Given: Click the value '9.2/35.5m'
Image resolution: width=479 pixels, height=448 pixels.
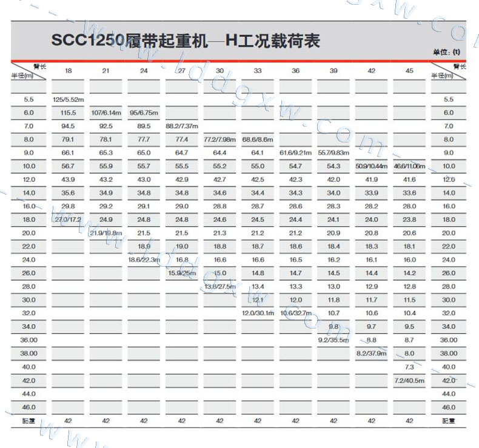Looking at the screenshot, I should point(333,340).
